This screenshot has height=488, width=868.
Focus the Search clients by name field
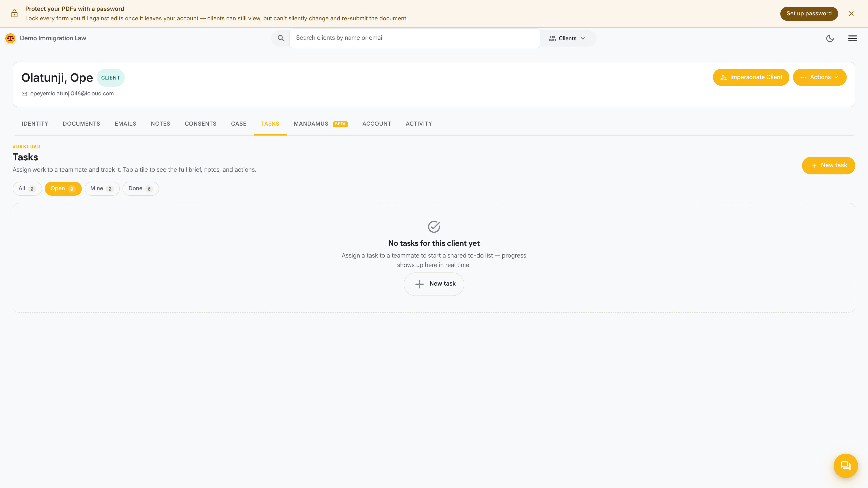click(x=415, y=38)
